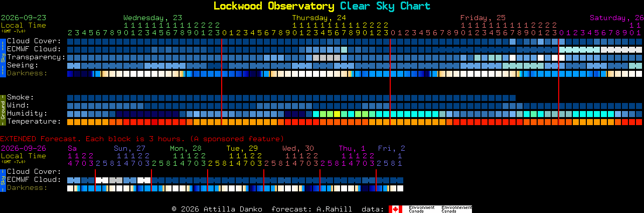
Task: Click the extended forecast ECMWF Cloud label
Action: pos(34,180)
